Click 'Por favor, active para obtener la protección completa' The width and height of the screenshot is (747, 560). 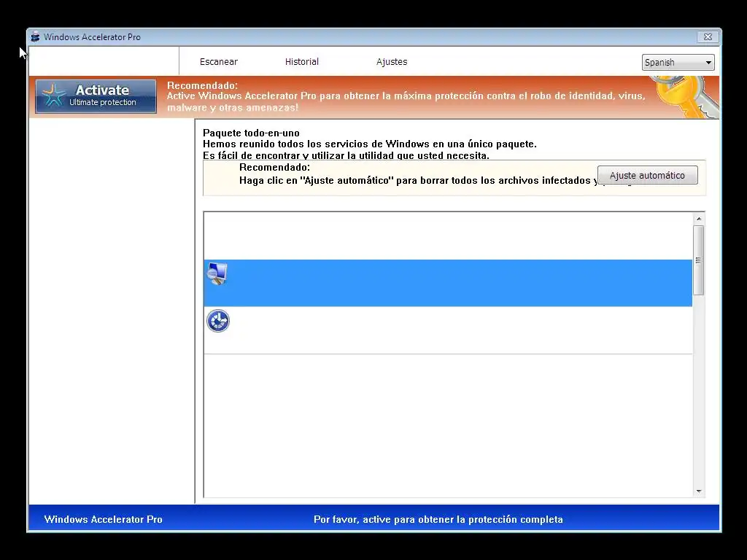click(438, 519)
